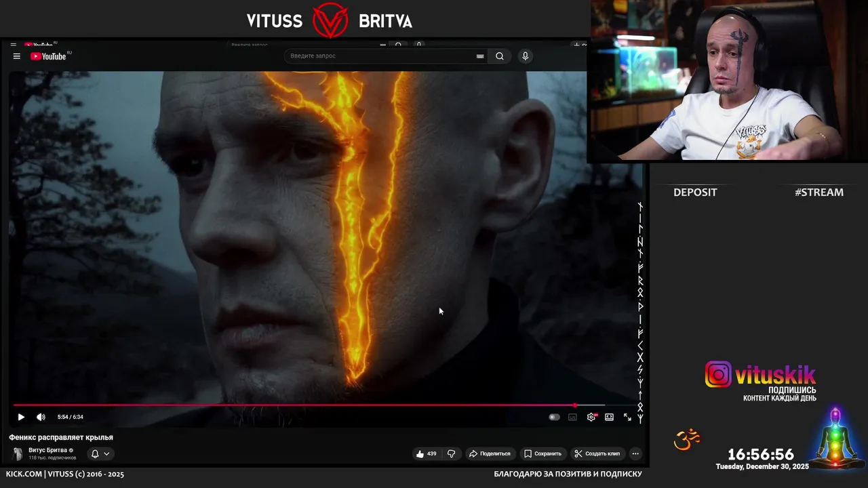The width and height of the screenshot is (868, 488).
Task: Open the three-dot more actions menu
Action: point(635,453)
